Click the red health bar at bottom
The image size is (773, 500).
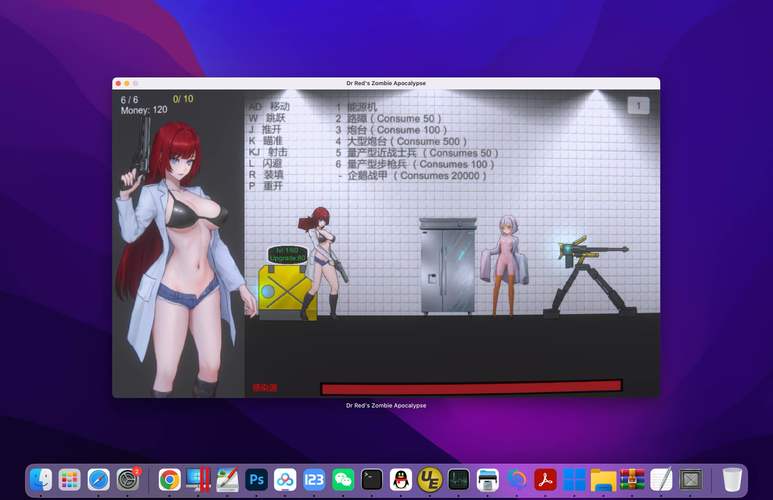tap(470, 387)
